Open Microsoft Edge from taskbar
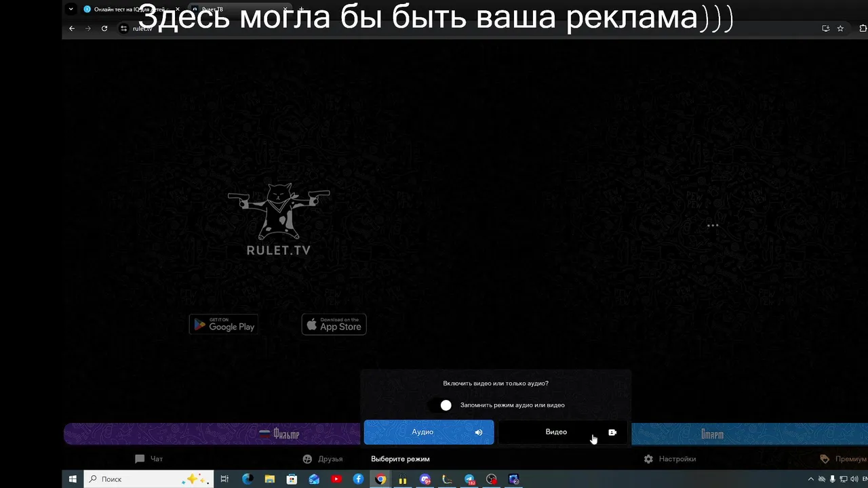Screen dimensions: 868x488 pyautogui.click(x=248, y=479)
